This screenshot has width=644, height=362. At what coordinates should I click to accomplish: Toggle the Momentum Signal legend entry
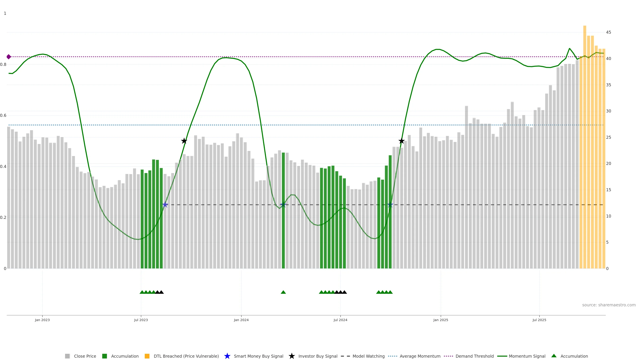point(527,356)
